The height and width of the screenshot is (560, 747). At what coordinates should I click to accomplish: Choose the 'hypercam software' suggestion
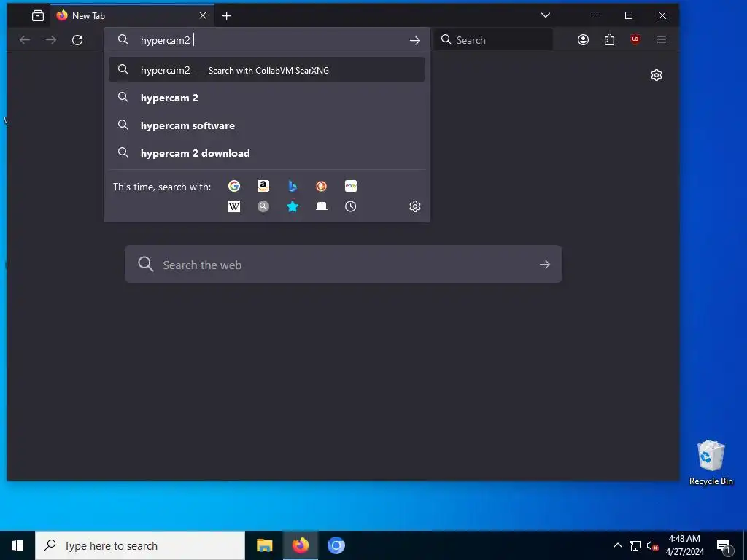[267, 125]
